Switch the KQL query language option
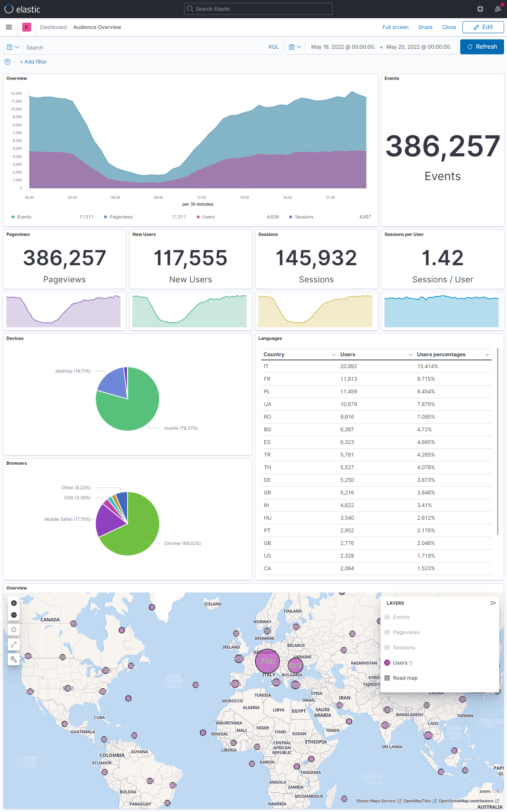 click(274, 47)
